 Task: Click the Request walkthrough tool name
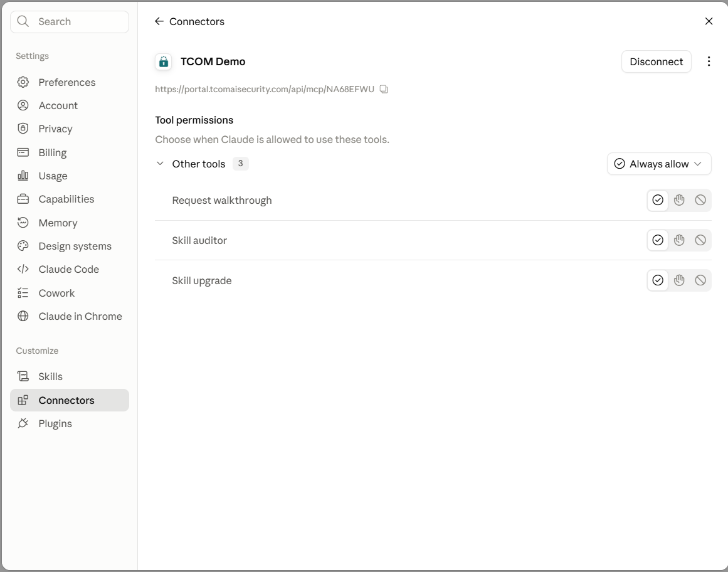pyautogui.click(x=222, y=201)
